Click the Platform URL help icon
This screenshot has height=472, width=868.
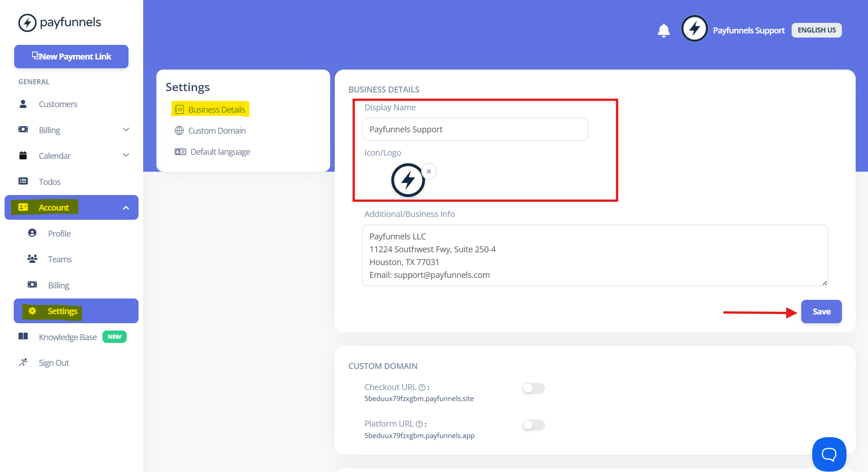click(419, 424)
